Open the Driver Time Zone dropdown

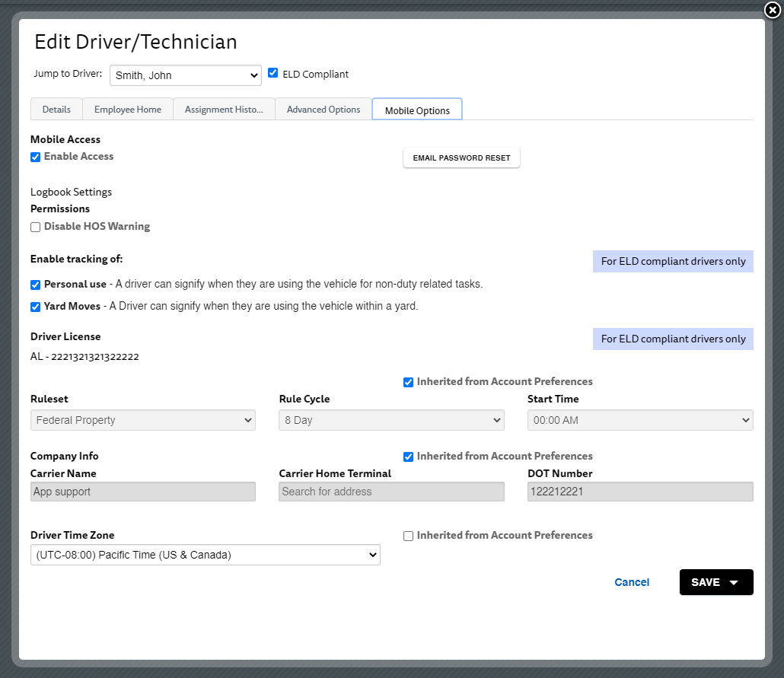[206, 555]
